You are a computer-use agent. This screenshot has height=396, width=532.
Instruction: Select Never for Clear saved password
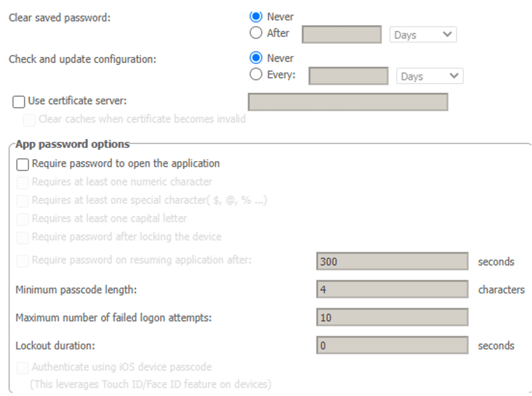point(256,16)
